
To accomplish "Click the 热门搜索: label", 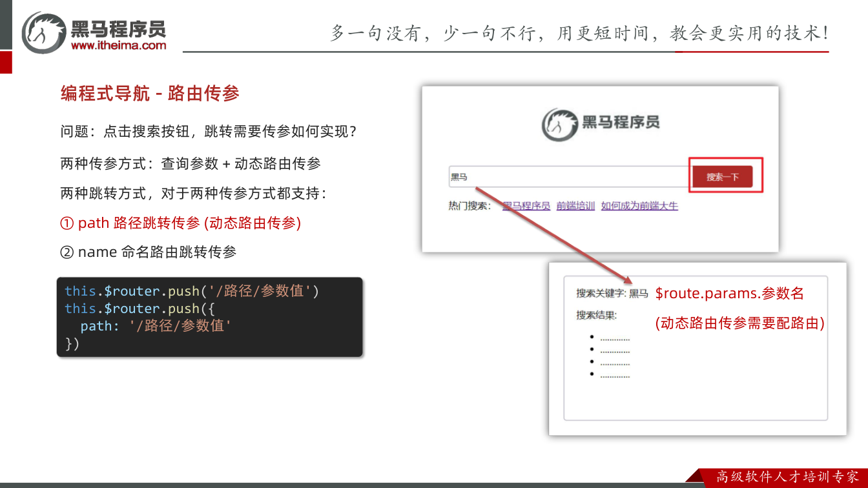I will click(470, 206).
